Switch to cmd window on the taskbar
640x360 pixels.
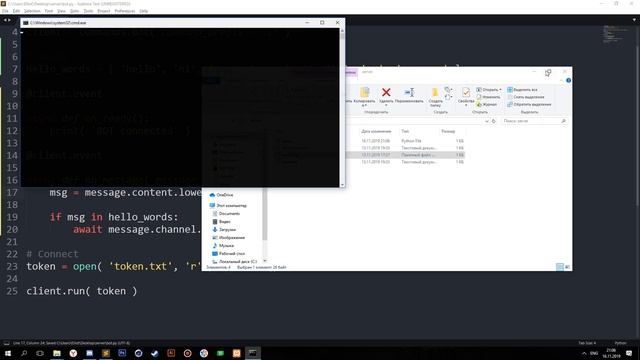(253, 353)
